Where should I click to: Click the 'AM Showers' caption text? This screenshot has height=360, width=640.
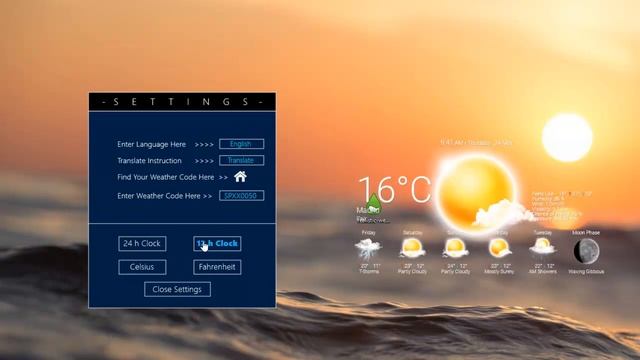click(542, 271)
